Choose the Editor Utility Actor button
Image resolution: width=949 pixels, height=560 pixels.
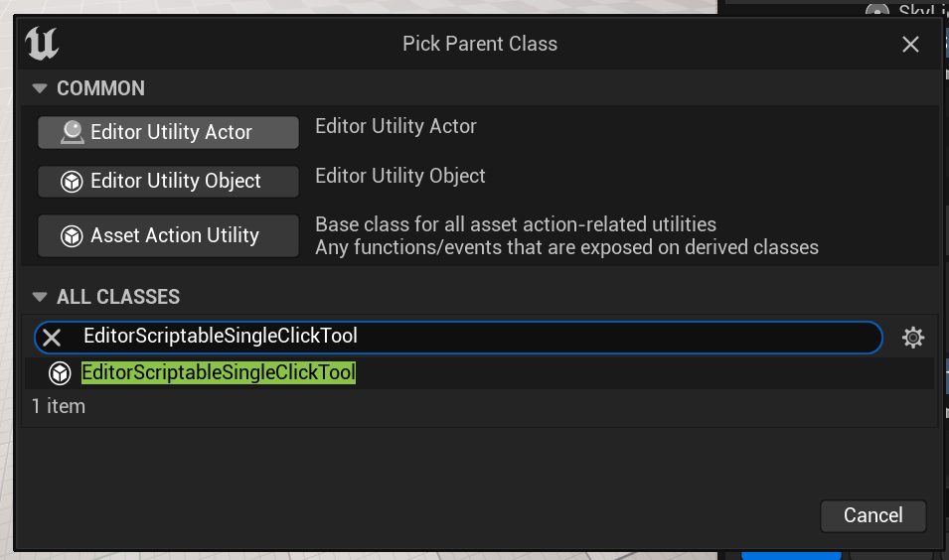tap(168, 132)
